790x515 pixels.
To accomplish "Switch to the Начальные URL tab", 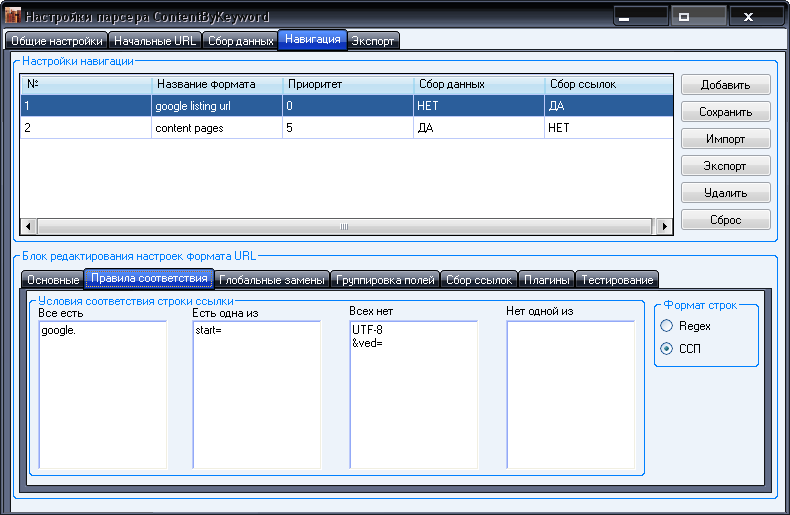I will pyautogui.click(x=155, y=41).
